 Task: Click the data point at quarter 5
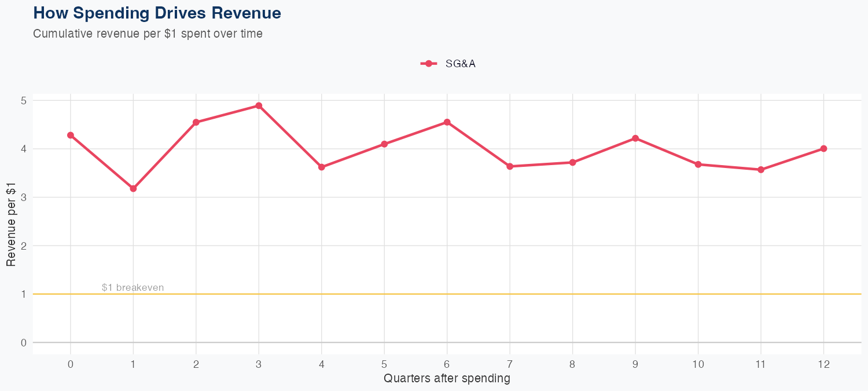click(x=384, y=144)
